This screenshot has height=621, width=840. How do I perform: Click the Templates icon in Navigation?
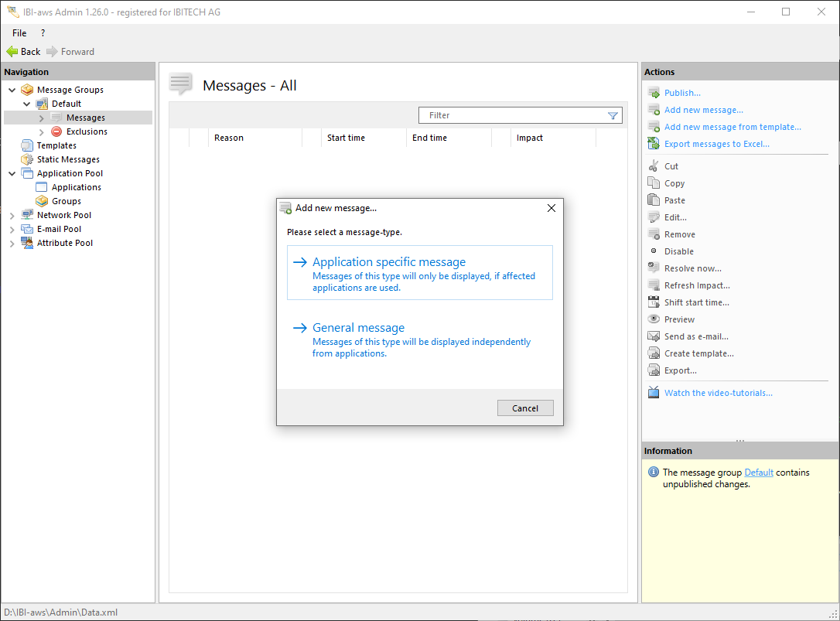[28, 145]
